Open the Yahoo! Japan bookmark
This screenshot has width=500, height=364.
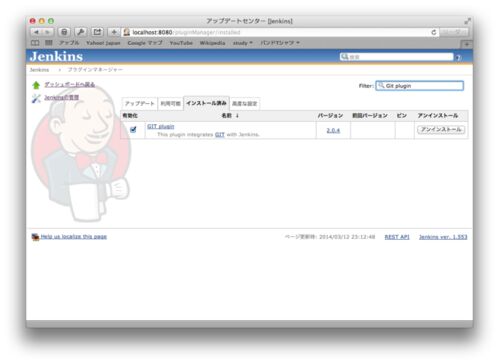103,43
